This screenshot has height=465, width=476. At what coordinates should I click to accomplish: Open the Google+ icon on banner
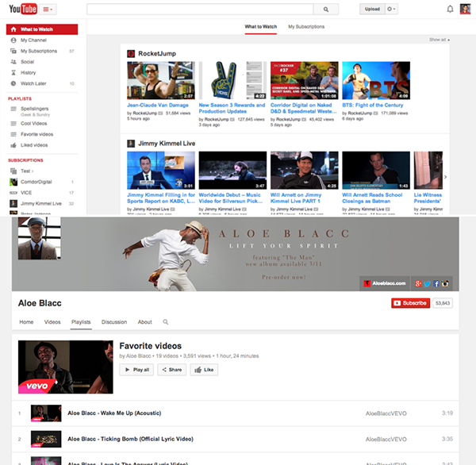coord(418,283)
